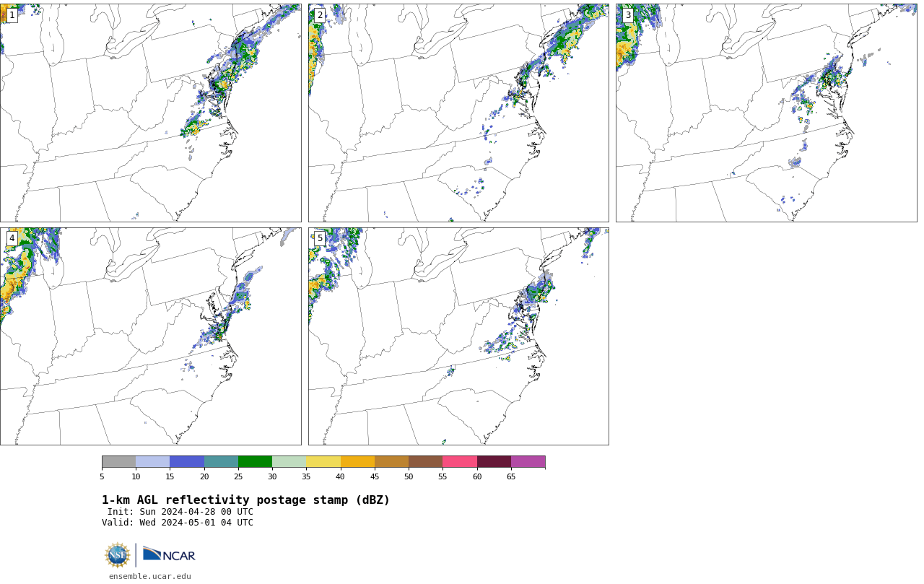Click the member number 1 label box
This screenshot has height=584, width=924.
pyautogui.click(x=12, y=15)
